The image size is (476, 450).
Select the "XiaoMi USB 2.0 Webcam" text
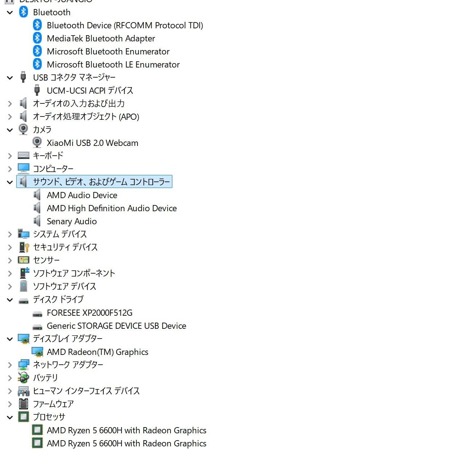click(93, 143)
